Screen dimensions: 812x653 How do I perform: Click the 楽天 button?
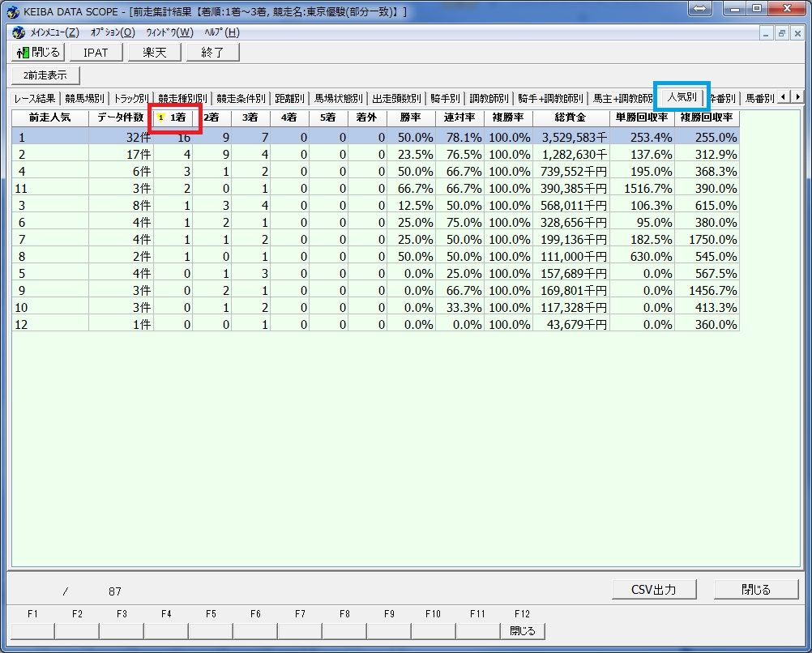tap(154, 53)
